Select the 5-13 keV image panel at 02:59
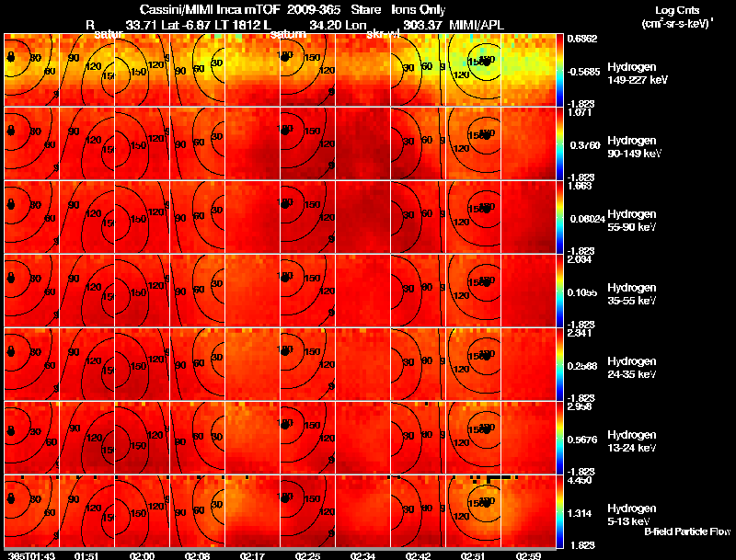The width and height of the screenshot is (736, 560). pos(528,511)
